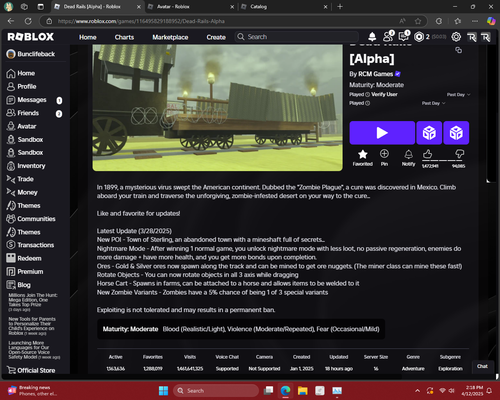Open Blog in the sidebar
Viewport: 500px width, 400px height.
(x=19, y=285)
